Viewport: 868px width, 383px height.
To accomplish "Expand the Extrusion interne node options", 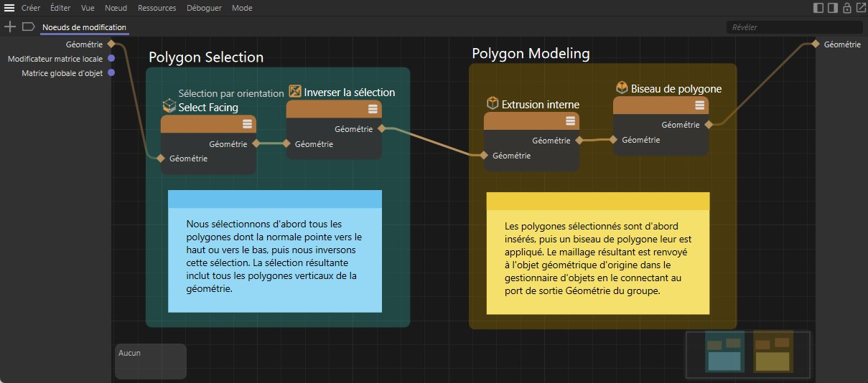I will [570, 120].
